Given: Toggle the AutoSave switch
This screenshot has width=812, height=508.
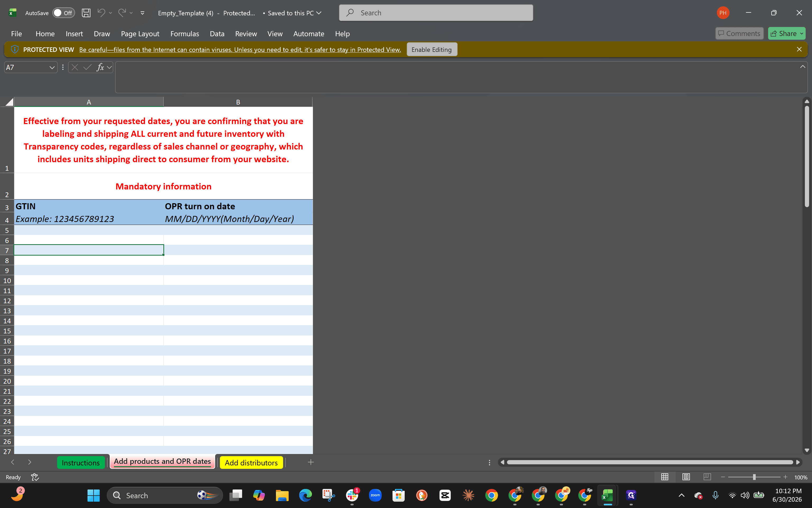Looking at the screenshot, I should click(63, 13).
